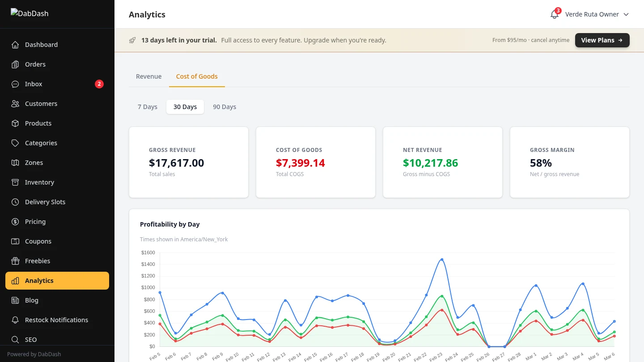This screenshot has height=362, width=644.
Task: Enable the 90 Days view
Action: tap(224, 106)
